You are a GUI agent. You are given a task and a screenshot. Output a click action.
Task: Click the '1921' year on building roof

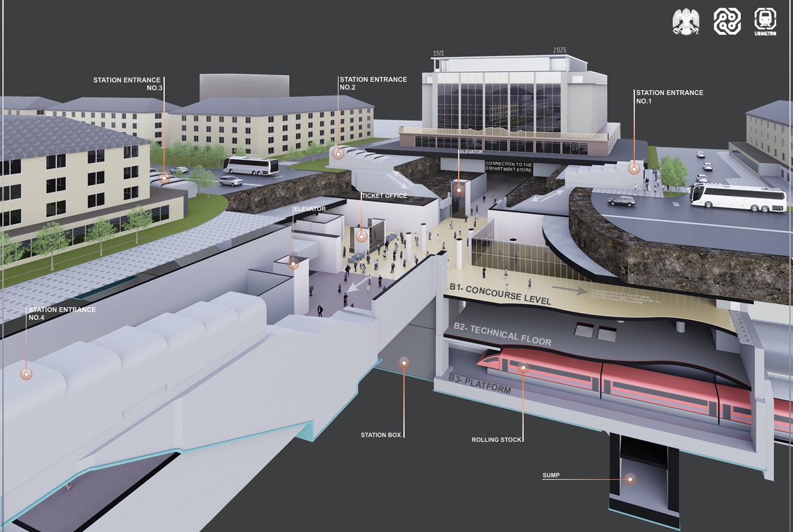(438, 54)
